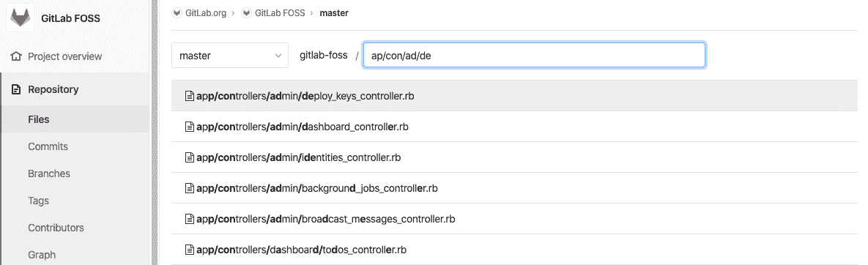Click the gitlab-foss root path link

[323, 55]
